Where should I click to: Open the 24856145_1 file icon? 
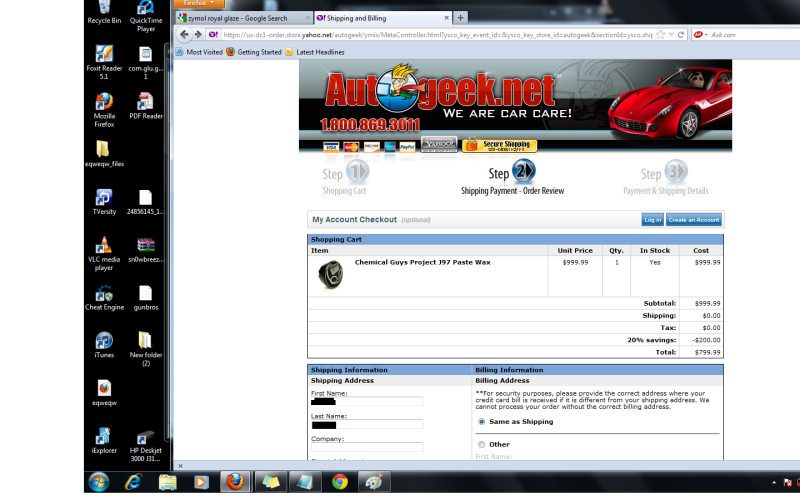145,202
